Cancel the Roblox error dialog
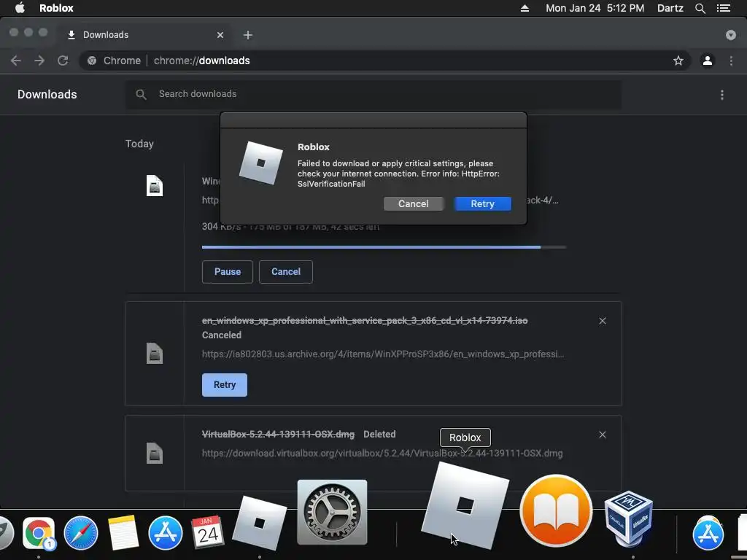 (413, 204)
